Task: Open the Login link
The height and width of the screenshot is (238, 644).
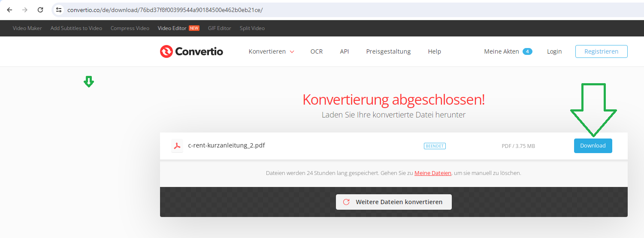Action: 554,51
